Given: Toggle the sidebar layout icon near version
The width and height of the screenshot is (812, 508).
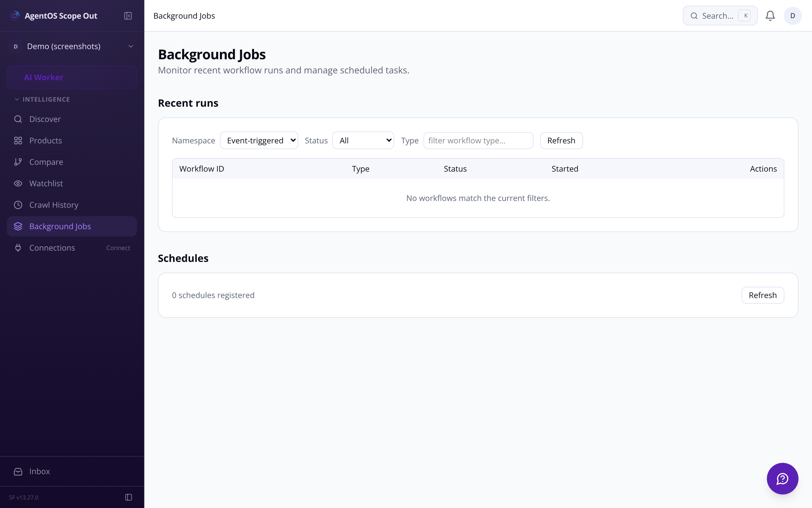Looking at the screenshot, I should pyautogui.click(x=129, y=497).
